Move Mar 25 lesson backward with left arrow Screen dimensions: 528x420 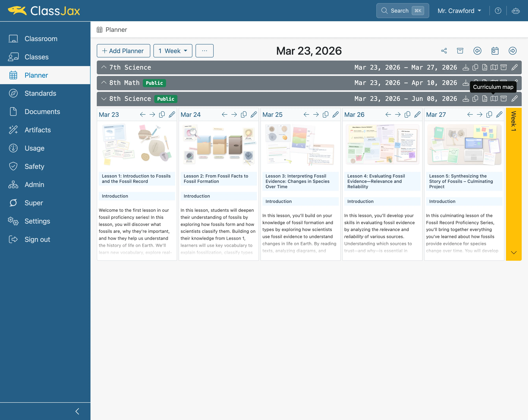pos(306,115)
